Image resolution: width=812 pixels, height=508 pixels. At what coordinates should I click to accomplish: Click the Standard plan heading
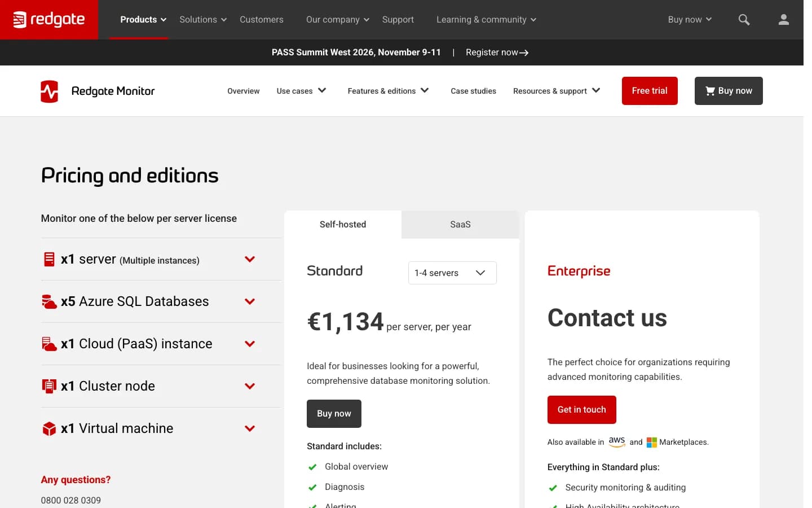click(335, 271)
